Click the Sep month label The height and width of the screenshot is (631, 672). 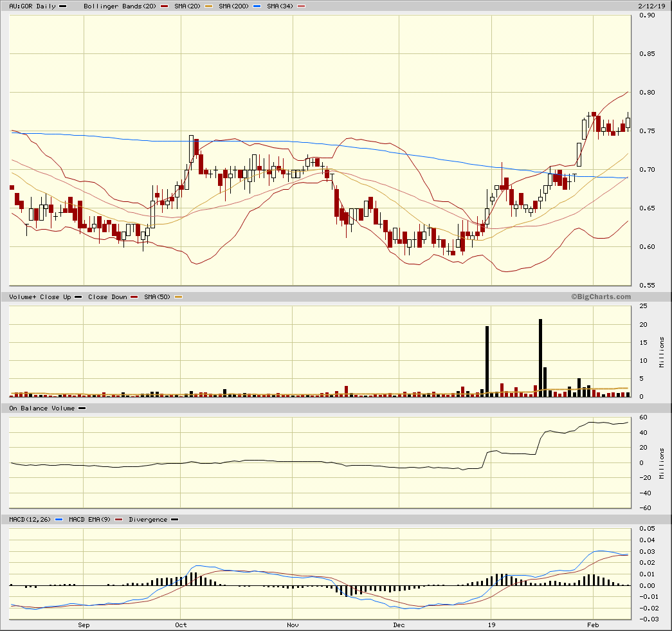tap(84, 625)
